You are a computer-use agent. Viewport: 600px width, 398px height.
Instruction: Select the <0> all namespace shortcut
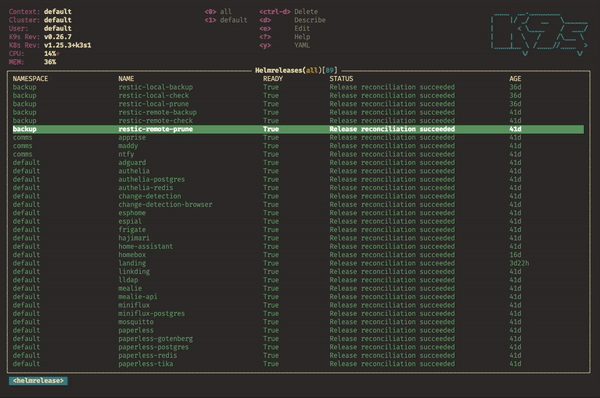pos(218,12)
